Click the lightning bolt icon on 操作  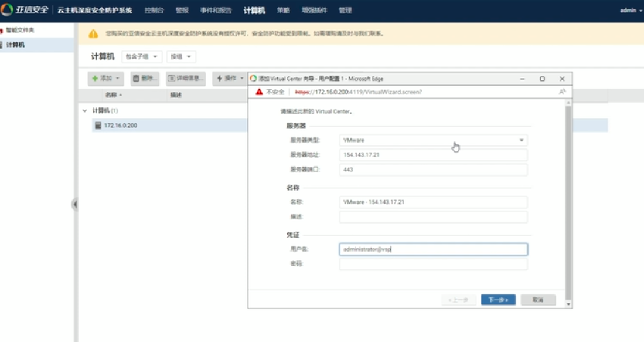(x=219, y=78)
